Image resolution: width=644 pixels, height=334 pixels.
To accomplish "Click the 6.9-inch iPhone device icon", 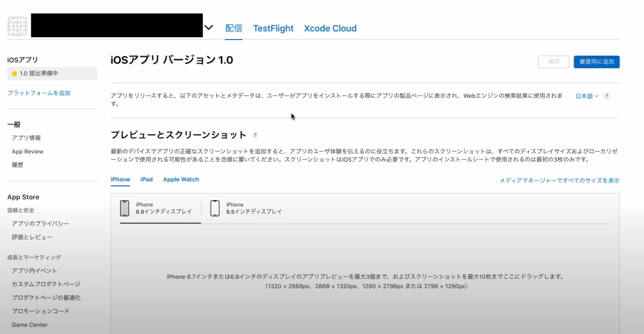I will coord(125,208).
